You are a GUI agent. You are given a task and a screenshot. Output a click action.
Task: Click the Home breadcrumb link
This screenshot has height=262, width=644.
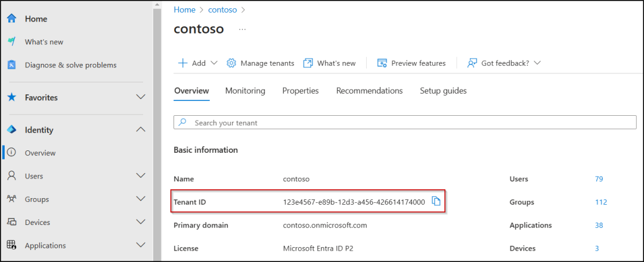184,10
